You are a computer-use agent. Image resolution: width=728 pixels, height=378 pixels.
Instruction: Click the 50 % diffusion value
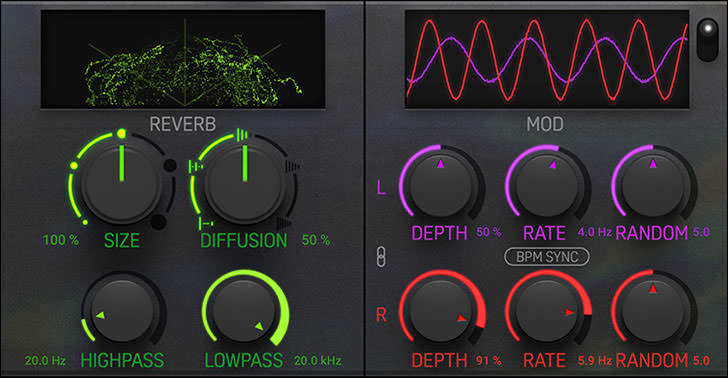(x=316, y=240)
